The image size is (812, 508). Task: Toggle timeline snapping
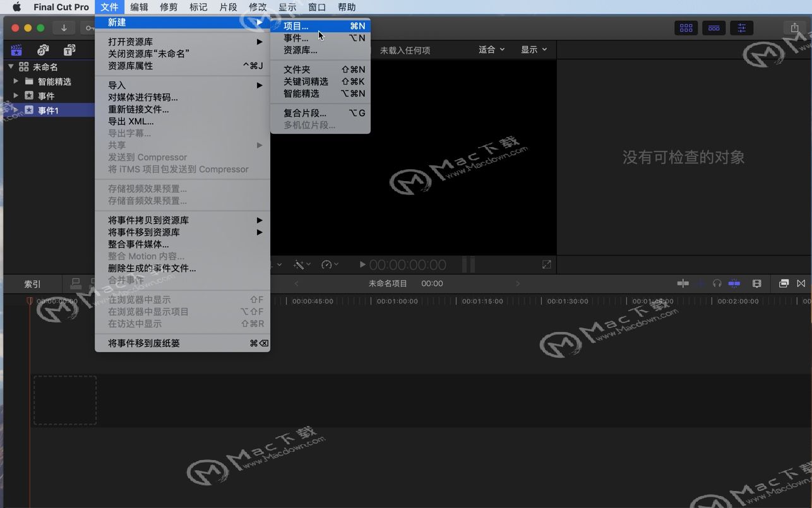pos(734,283)
